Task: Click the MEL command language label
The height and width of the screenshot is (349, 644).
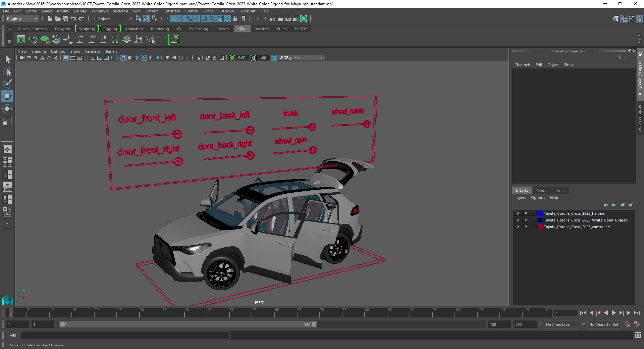Action: [13, 335]
